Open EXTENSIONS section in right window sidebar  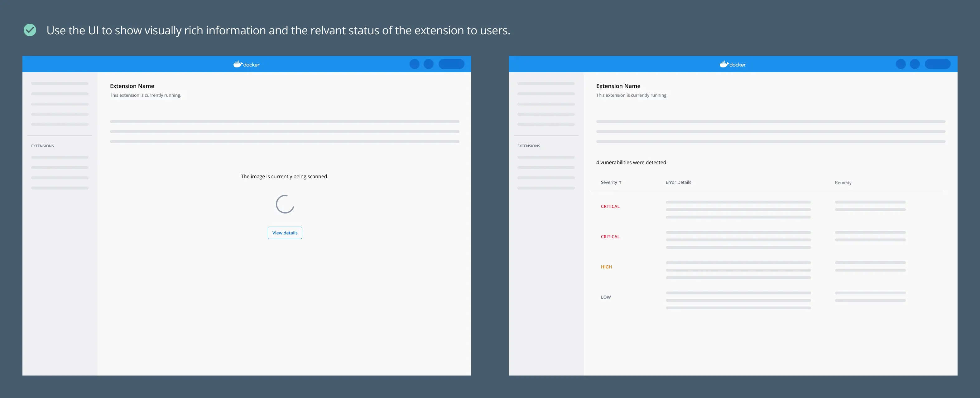pos(529,146)
